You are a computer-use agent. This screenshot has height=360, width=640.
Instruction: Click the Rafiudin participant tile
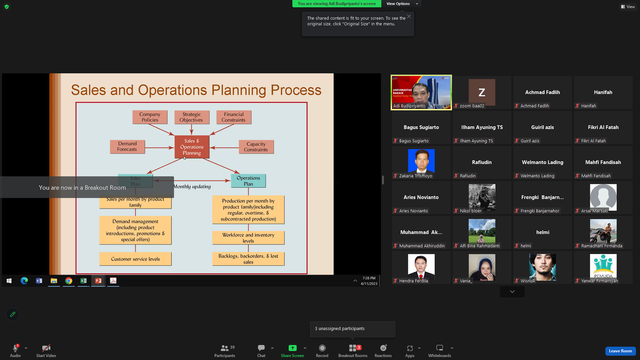[482, 163]
